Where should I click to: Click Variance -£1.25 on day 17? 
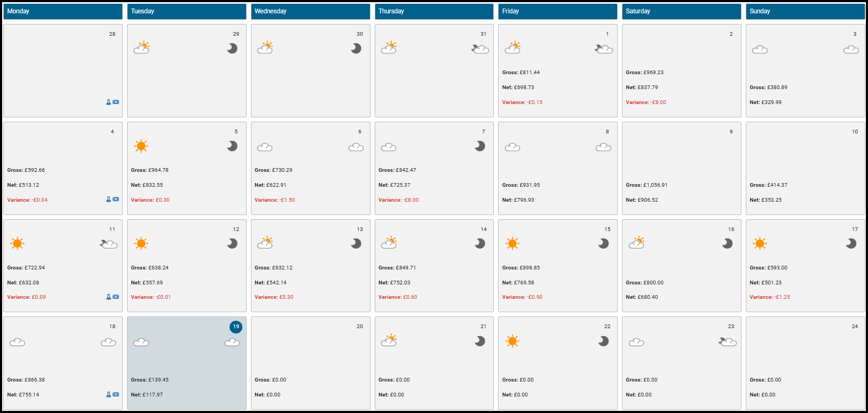(x=770, y=297)
